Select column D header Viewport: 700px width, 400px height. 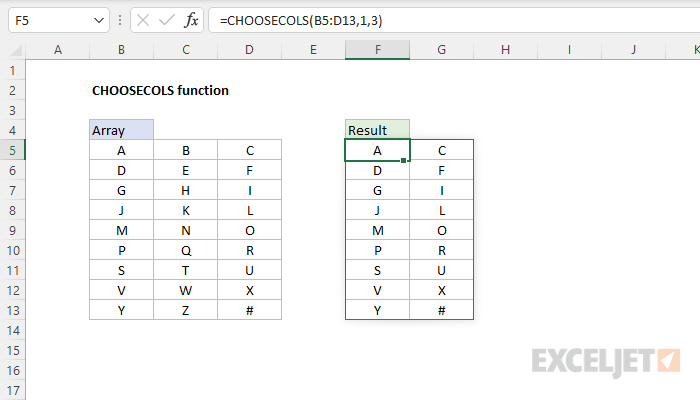click(x=250, y=50)
